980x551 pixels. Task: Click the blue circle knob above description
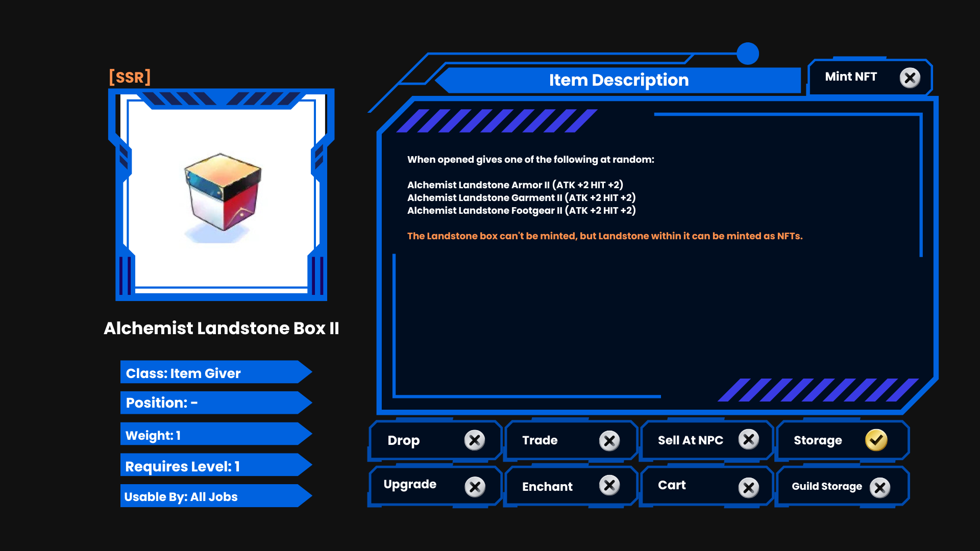(x=748, y=54)
